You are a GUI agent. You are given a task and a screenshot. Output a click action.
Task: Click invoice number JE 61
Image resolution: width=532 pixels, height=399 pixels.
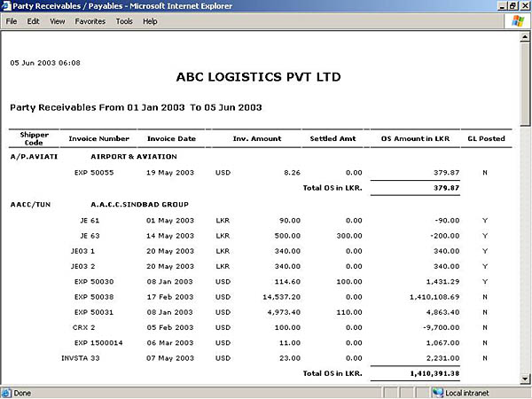pyautogui.click(x=90, y=220)
